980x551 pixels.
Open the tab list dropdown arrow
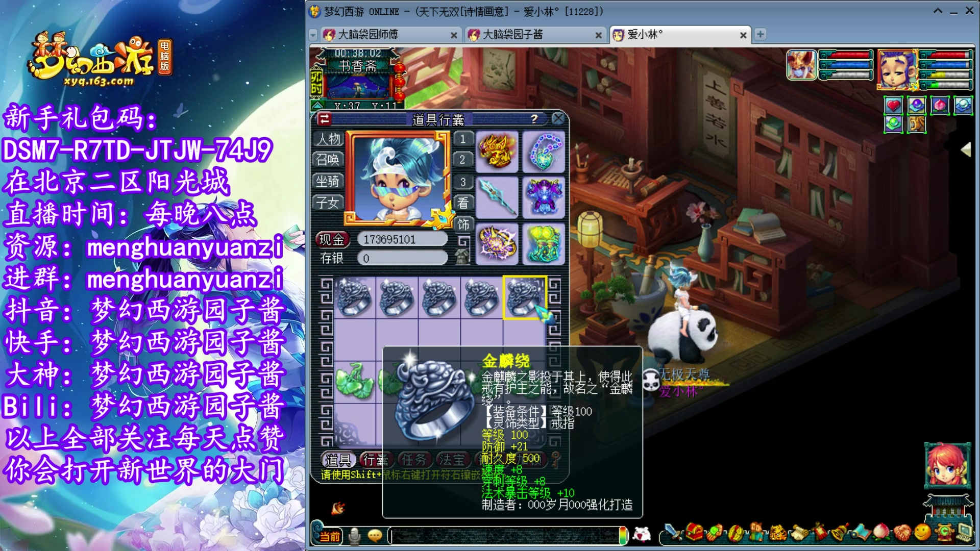313,35
